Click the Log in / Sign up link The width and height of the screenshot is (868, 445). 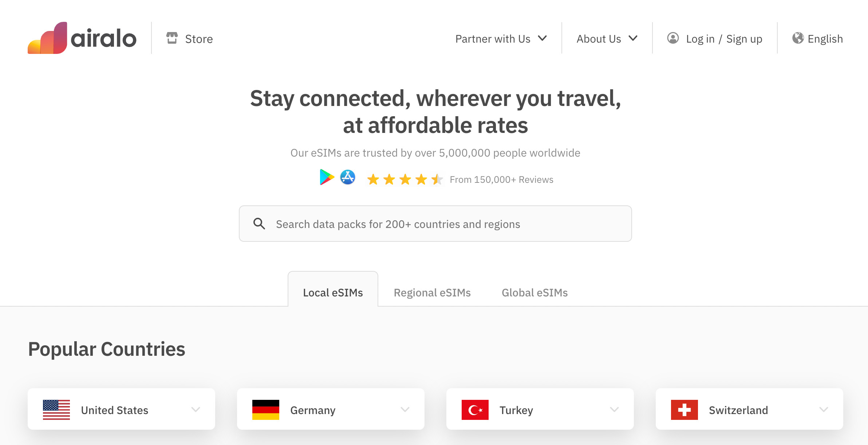coord(724,39)
